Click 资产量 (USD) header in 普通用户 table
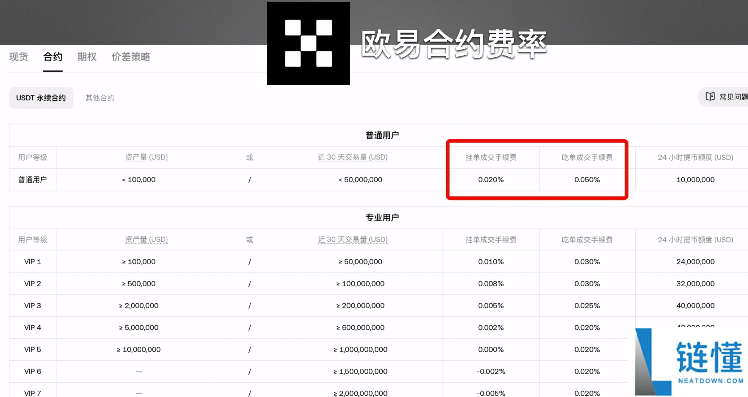 point(146,157)
